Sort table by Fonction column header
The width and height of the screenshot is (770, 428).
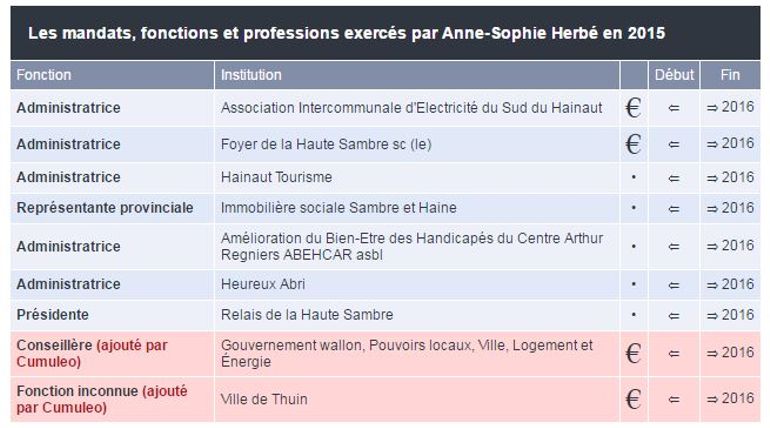(44, 75)
